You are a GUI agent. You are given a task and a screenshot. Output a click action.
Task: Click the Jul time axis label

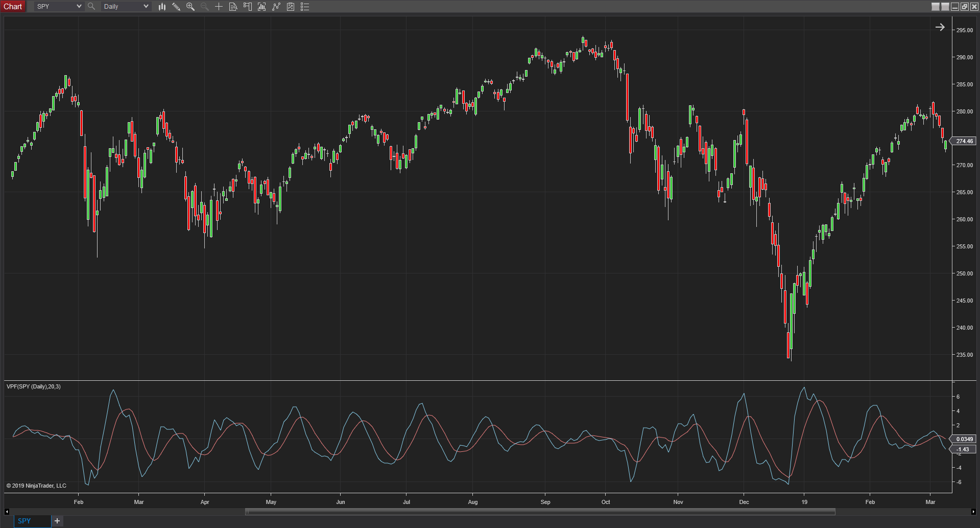407,502
